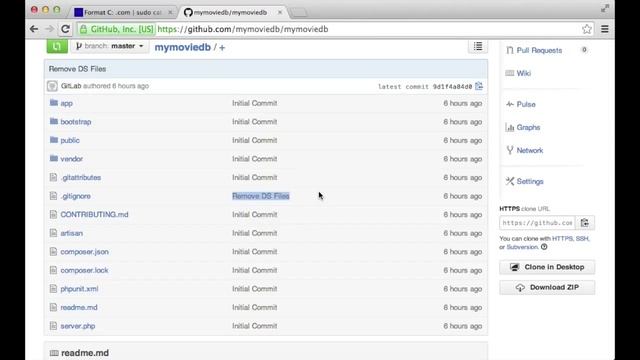Reload the page with refresh icon
The height and width of the screenshot is (360, 640).
(x=65, y=29)
